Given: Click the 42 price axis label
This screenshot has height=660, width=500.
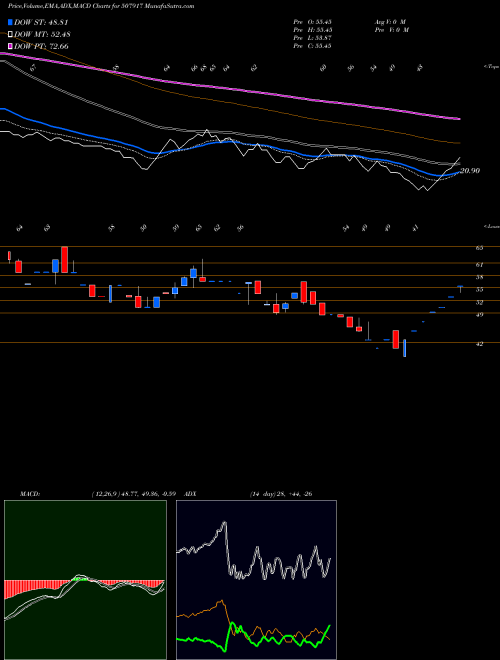Looking at the screenshot, I should coord(479,344).
